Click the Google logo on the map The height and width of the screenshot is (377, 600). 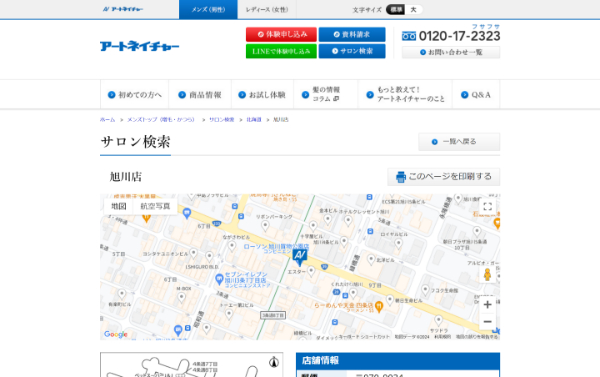click(x=116, y=334)
